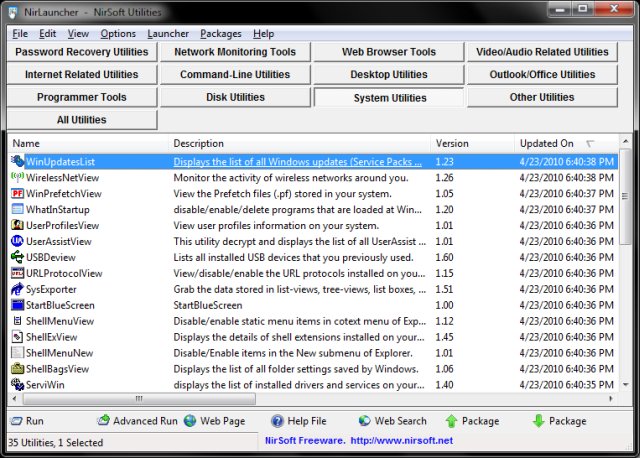This screenshot has height=458, width=640.
Task: Click the UserAssistView UA icon
Action: (17, 241)
